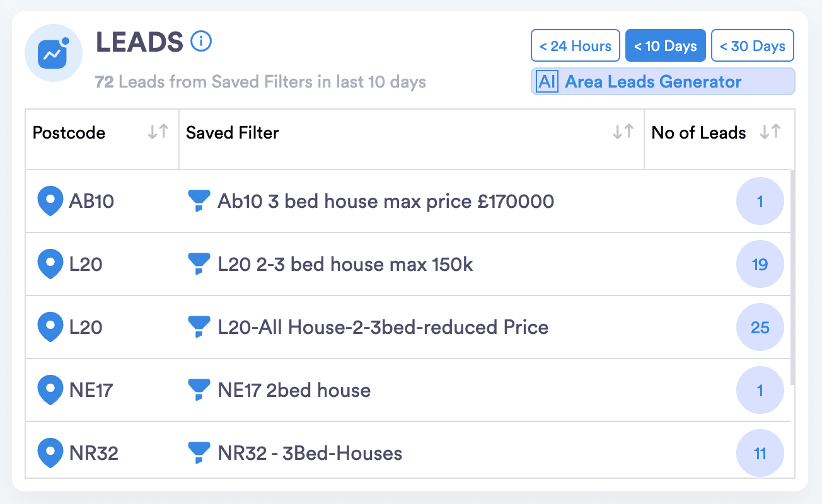Click the AB10 postcode location pin icon
This screenshot has height=504, width=822.
tap(50, 202)
